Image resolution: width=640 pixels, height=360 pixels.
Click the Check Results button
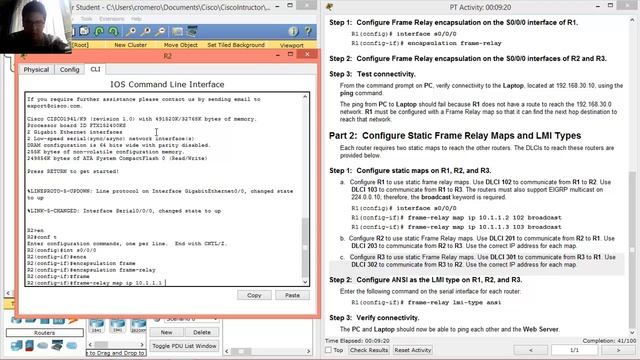369,350
